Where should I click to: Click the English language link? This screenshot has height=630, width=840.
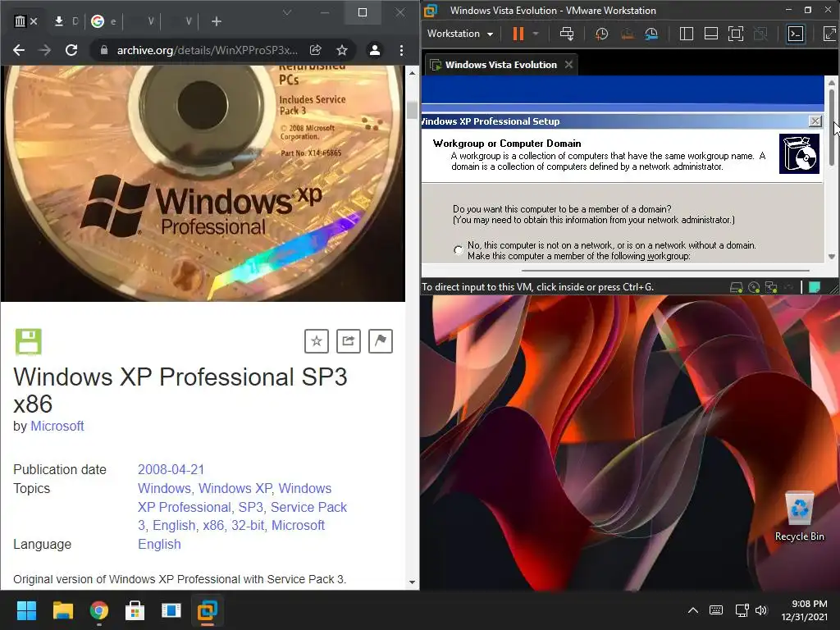(159, 545)
